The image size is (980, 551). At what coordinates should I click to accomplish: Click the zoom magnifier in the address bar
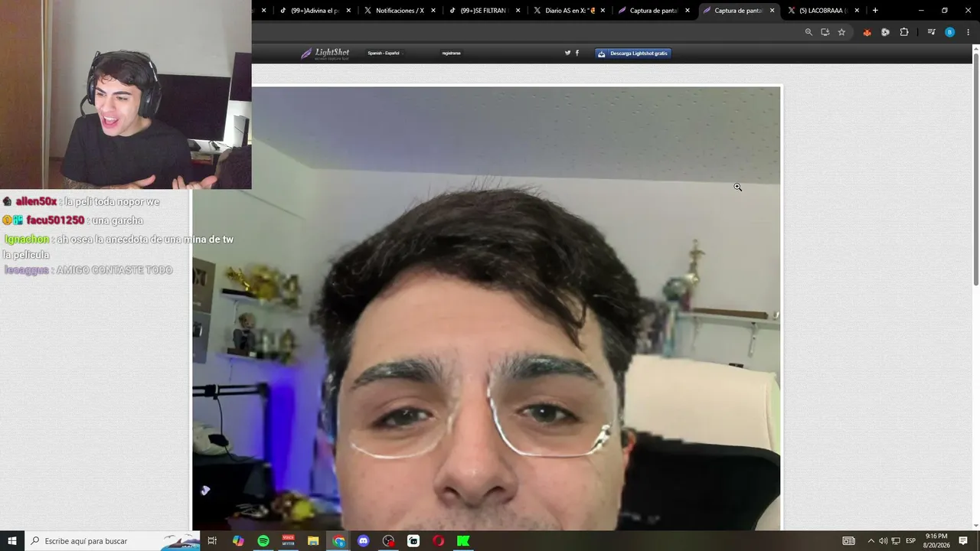[808, 32]
